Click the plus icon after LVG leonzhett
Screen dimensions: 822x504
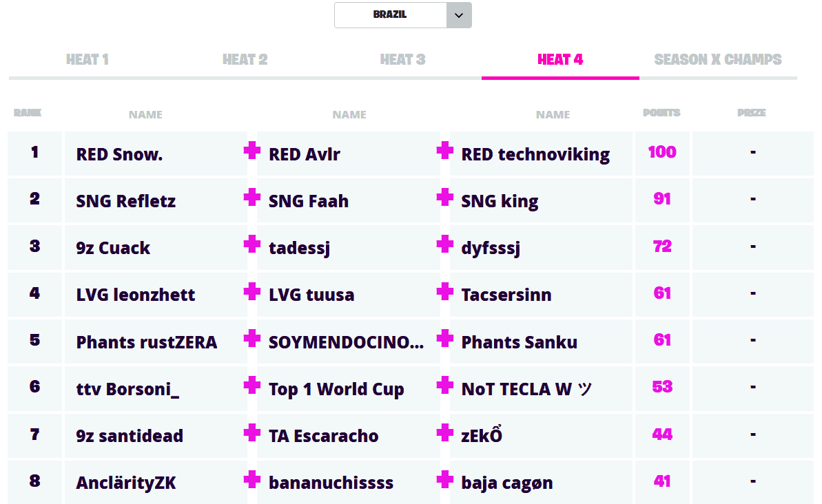[x=252, y=291]
